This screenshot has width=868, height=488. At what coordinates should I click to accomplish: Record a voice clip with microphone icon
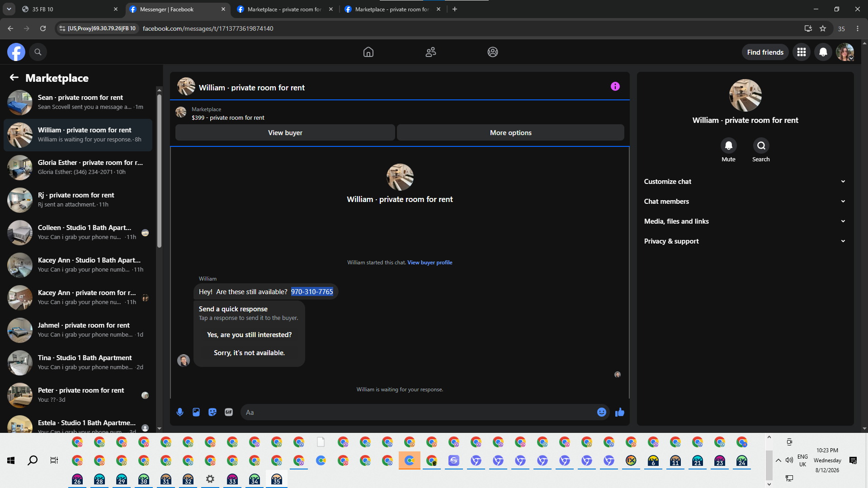click(x=180, y=412)
